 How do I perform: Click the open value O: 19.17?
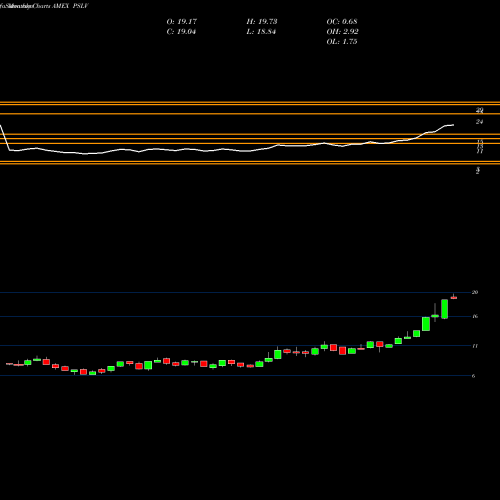tap(182, 22)
